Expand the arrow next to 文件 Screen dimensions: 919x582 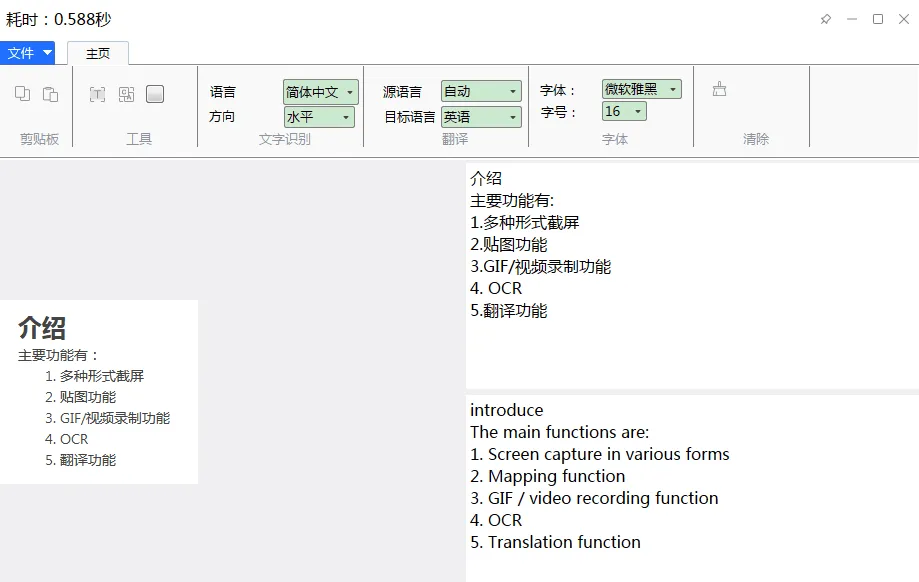(45, 53)
